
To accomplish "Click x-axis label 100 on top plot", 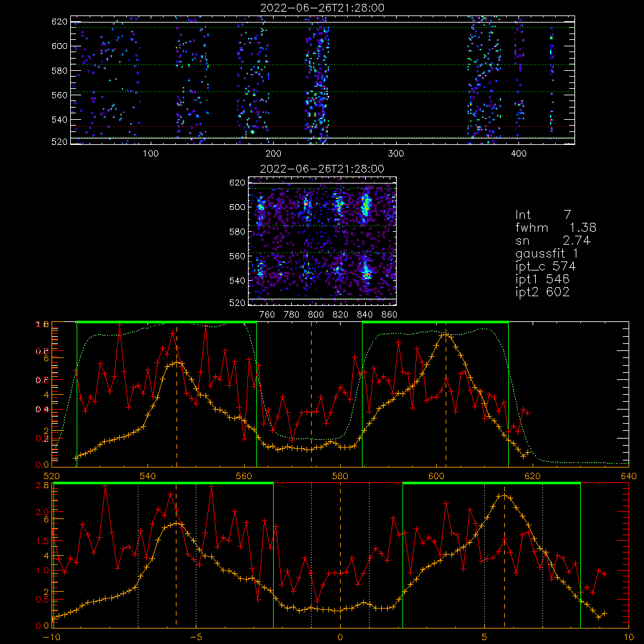I will click(151, 154).
